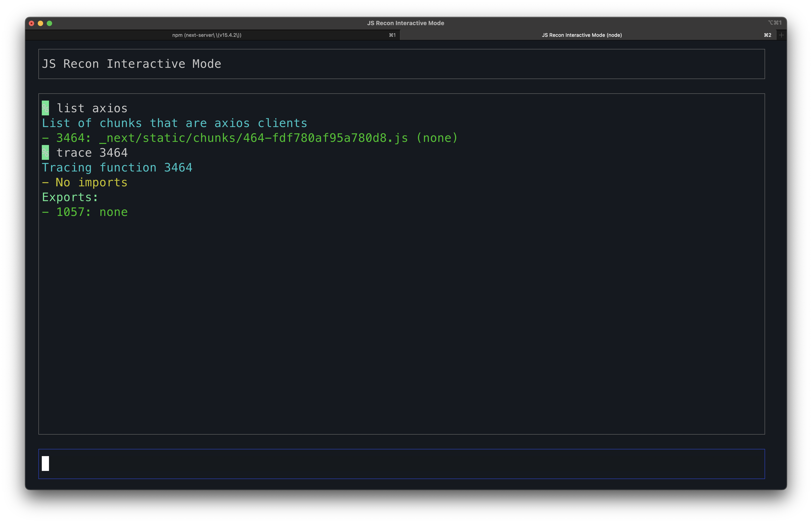Click the 'Exports:' label in the output panel
The image size is (812, 523).
(70, 197)
